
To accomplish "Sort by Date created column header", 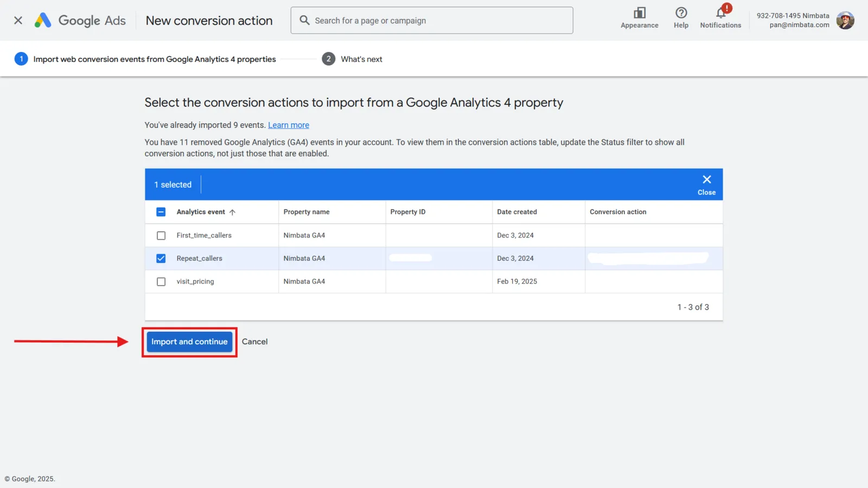I will tap(517, 212).
